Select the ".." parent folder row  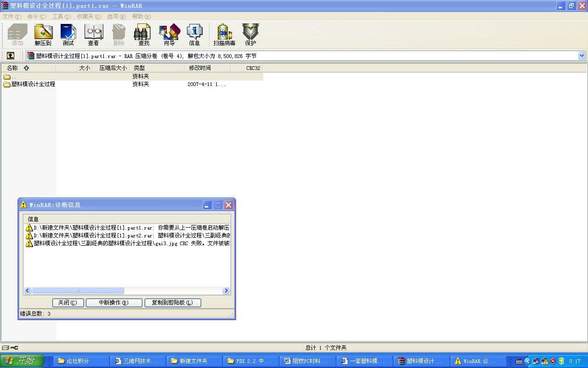(132, 76)
